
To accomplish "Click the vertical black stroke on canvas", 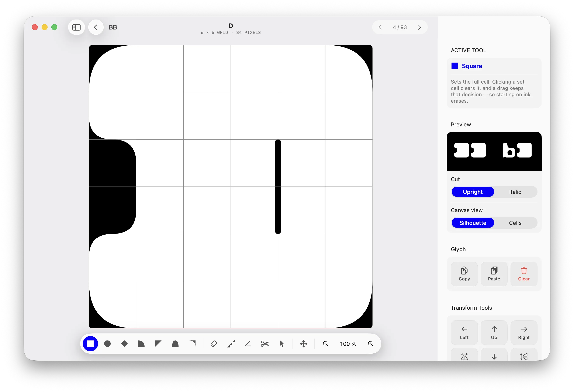I will coord(278,187).
